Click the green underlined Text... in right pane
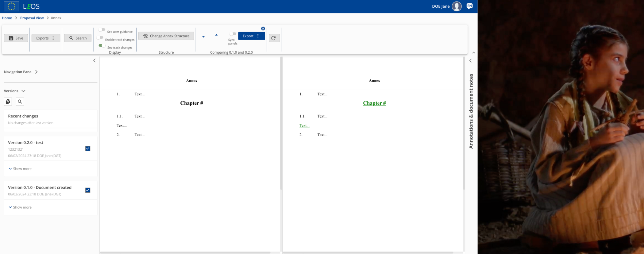 tap(304, 125)
